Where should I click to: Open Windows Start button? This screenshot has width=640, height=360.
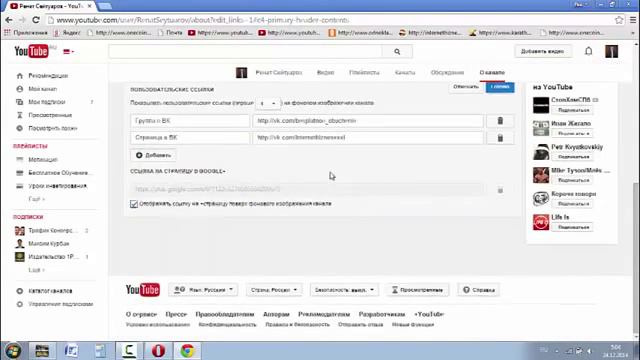pyautogui.click(x=13, y=351)
